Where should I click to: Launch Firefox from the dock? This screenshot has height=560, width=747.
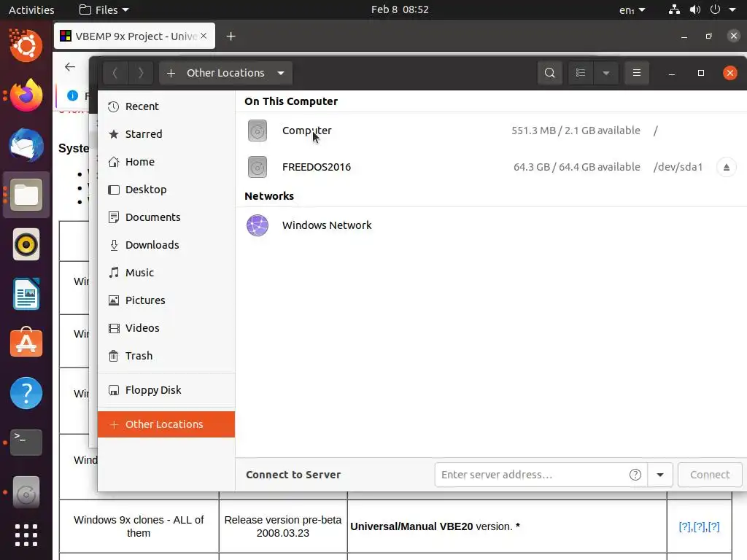pos(26,96)
